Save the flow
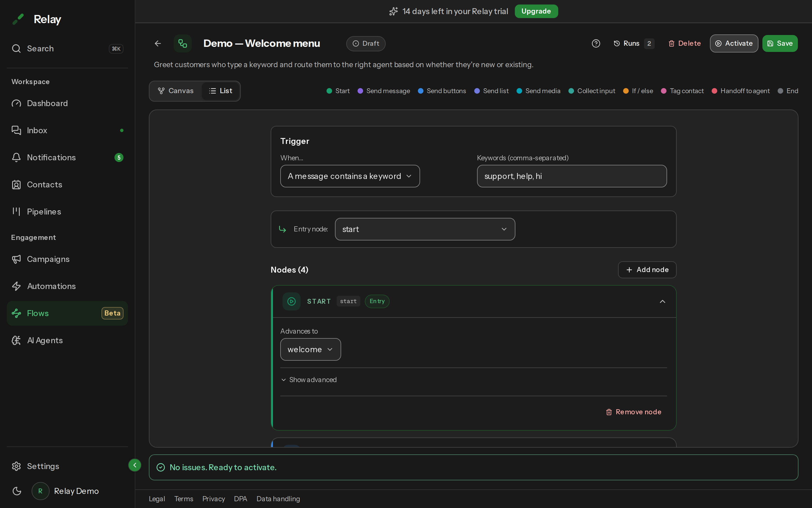 [x=780, y=44]
